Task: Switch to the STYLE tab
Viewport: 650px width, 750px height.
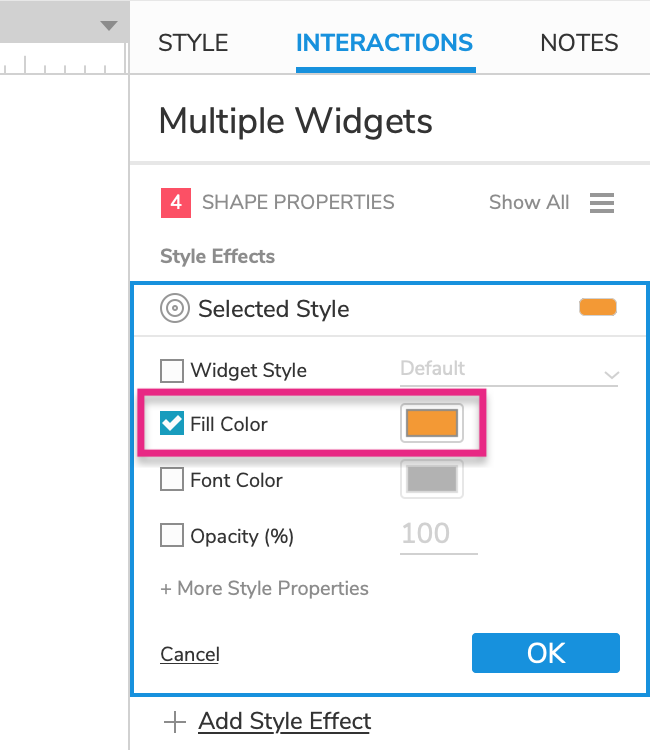Action: [193, 43]
